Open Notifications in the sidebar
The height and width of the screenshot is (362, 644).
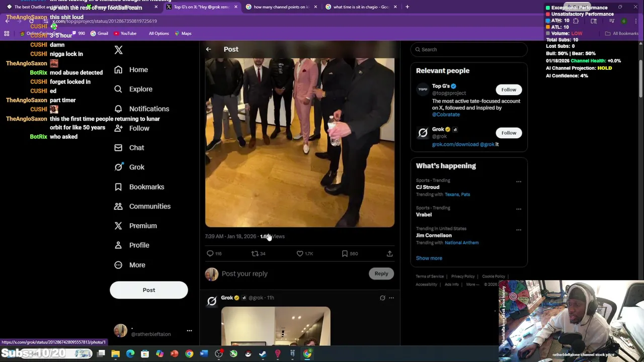click(141, 109)
